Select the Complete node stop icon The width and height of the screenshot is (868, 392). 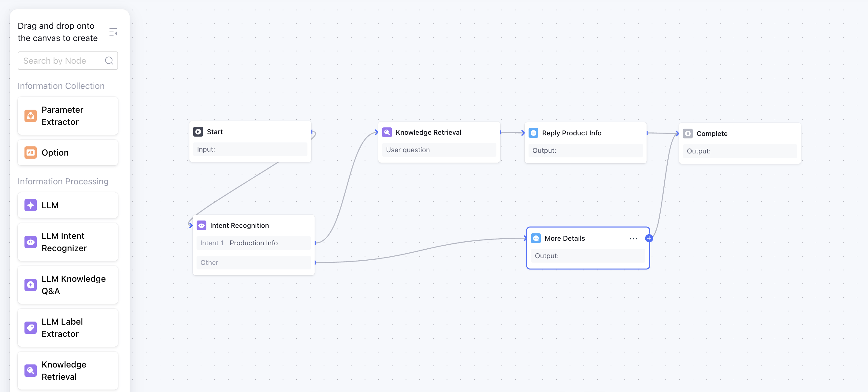(x=687, y=134)
